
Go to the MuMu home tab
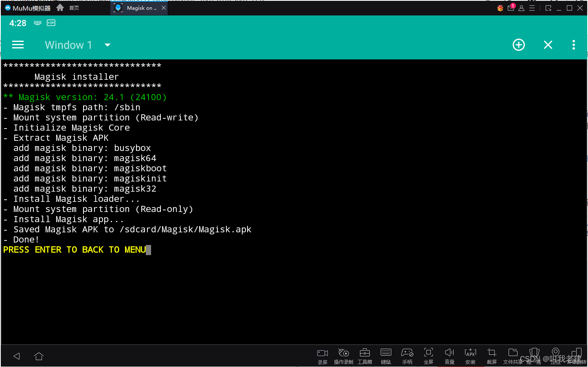click(x=68, y=8)
